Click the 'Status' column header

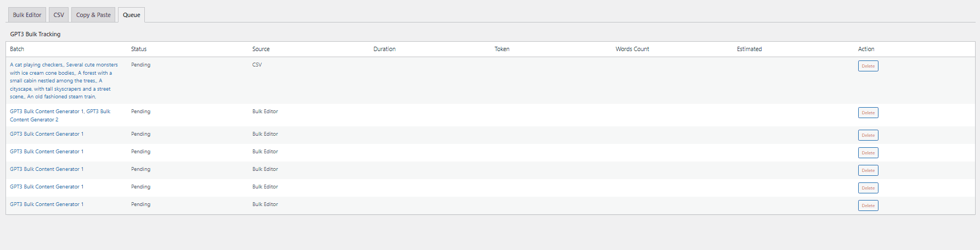139,49
